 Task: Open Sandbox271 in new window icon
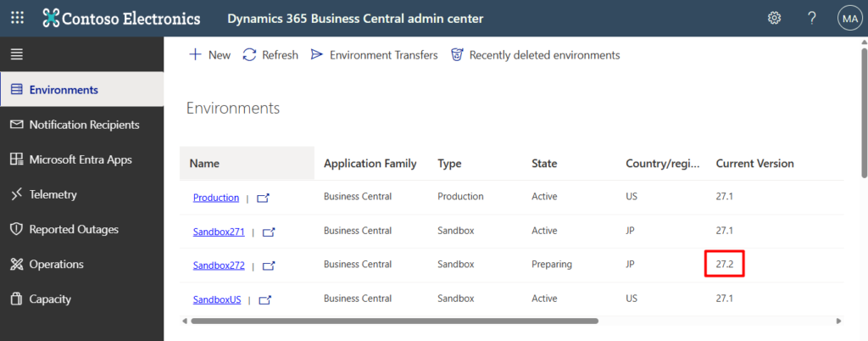(269, 232)
